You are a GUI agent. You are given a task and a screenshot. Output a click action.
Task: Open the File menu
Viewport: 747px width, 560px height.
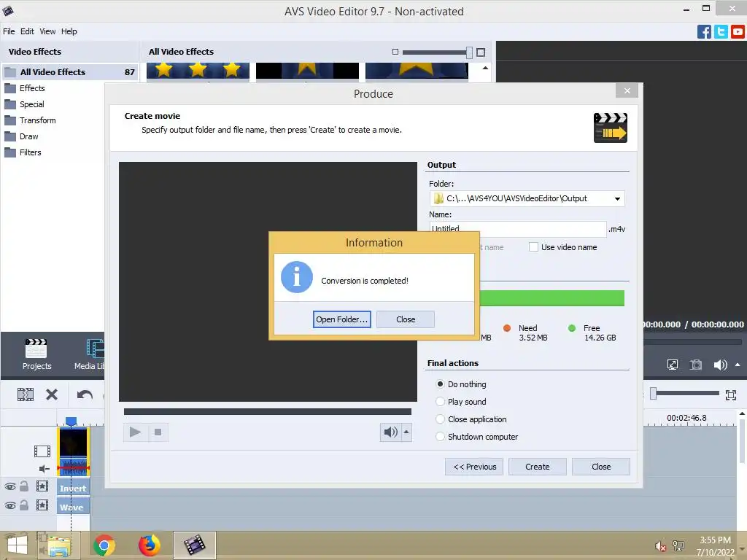click(9, 31)
